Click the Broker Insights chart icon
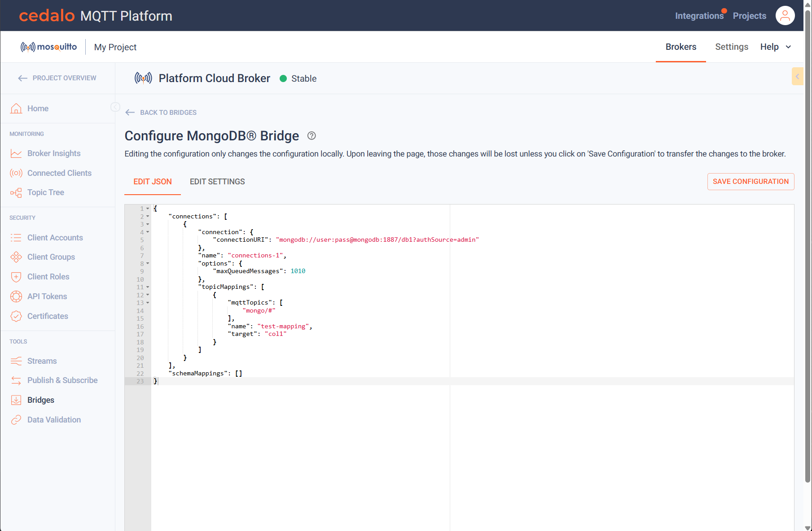 coord(16,153)
